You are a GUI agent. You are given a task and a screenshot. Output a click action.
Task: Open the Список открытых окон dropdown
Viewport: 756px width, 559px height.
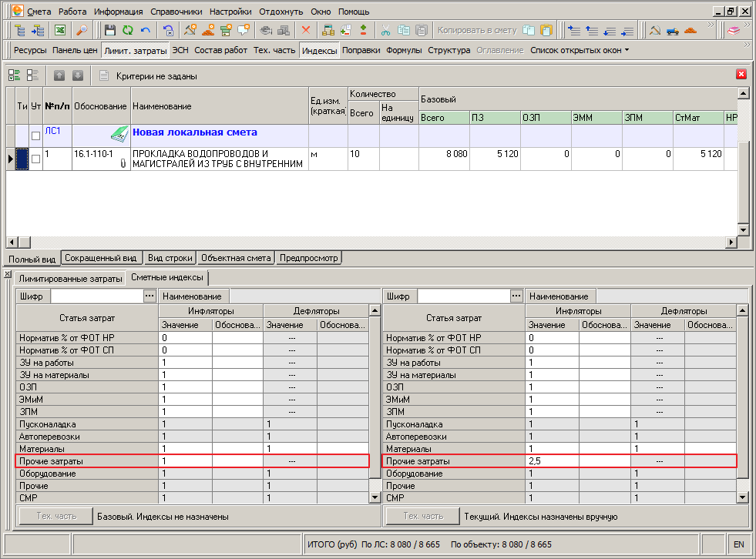click(x=580, y=50)
